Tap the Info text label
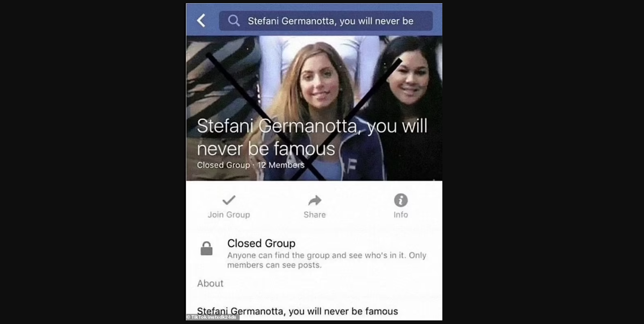The height and width of the screenshot is (324, 644). point(401,215)
